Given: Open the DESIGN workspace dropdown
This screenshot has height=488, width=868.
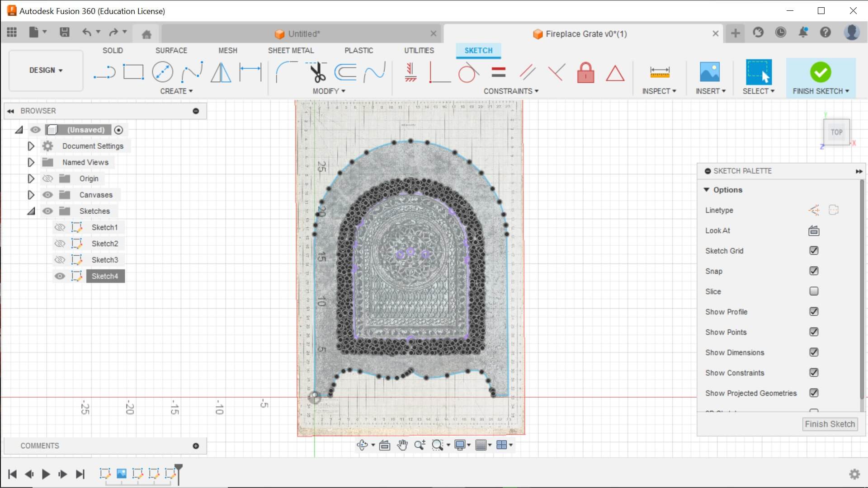Looking at the screenshot, I should tap(46, 70).
